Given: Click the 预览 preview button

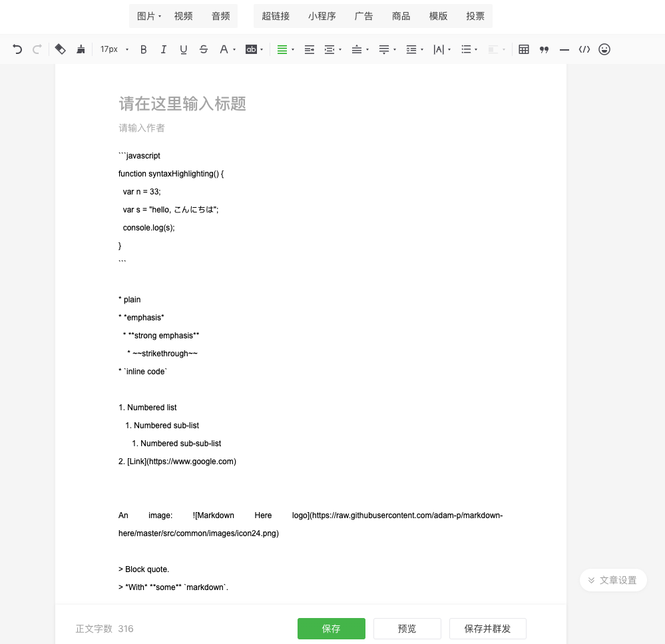Looking at the screenshot, I should 407,628.
